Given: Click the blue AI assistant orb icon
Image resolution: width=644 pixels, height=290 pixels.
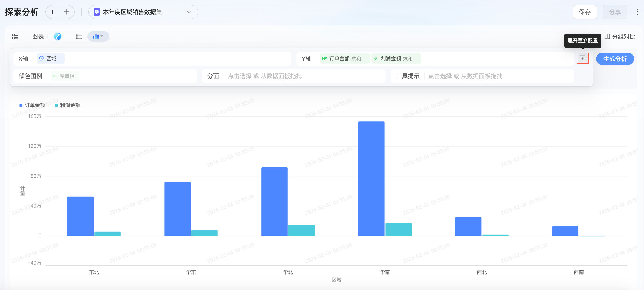Looking at the screenshot, I should tap(58, 37).
